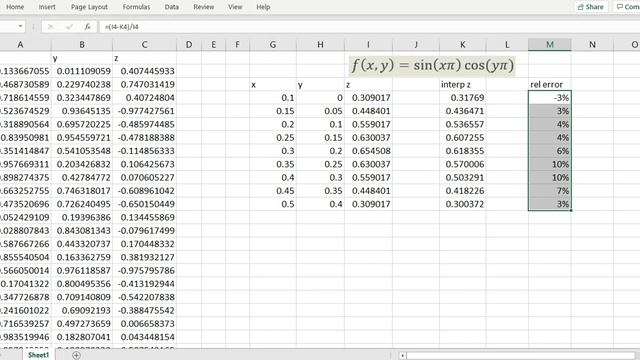This screenshot has height=360, width=640.
Task: Open the Data ribbon tab
Action: click(171, 7)
